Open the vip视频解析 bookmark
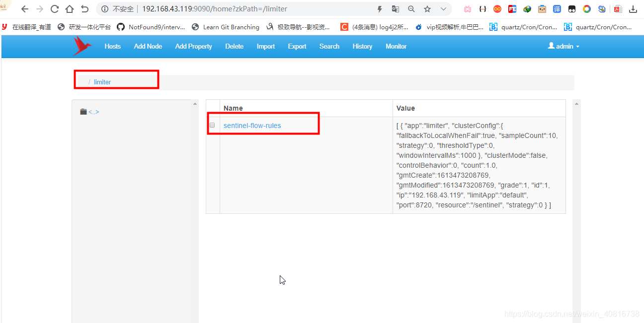 pos(449,27)
